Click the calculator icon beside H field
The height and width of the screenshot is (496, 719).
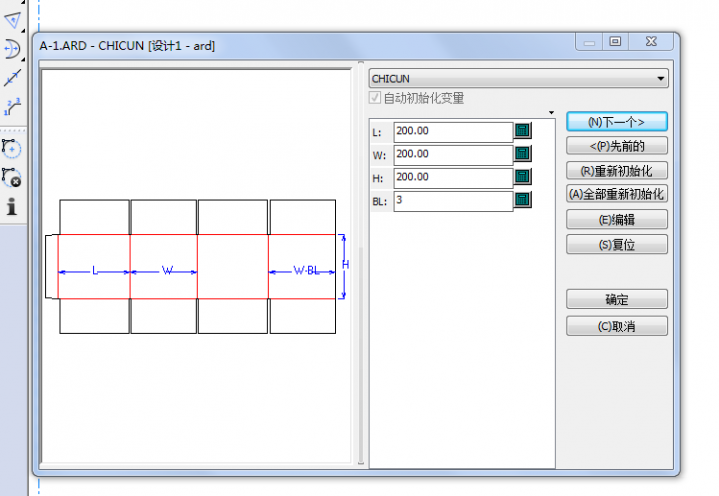pos(522,177)
